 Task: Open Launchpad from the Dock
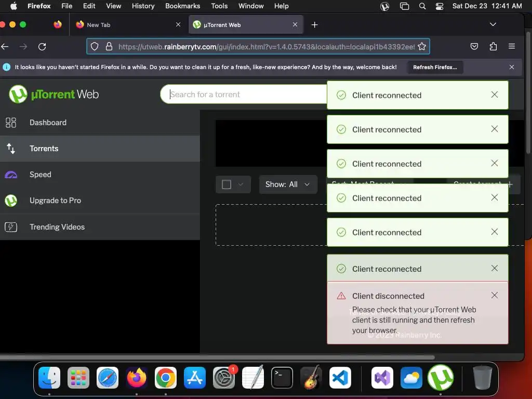(x=78, y=378)
